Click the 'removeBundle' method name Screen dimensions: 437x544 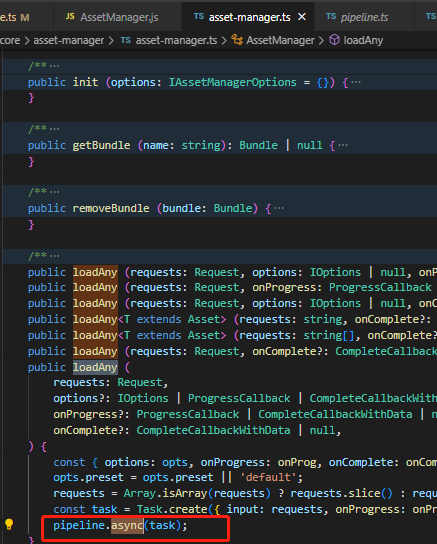(x=111, y=208)
